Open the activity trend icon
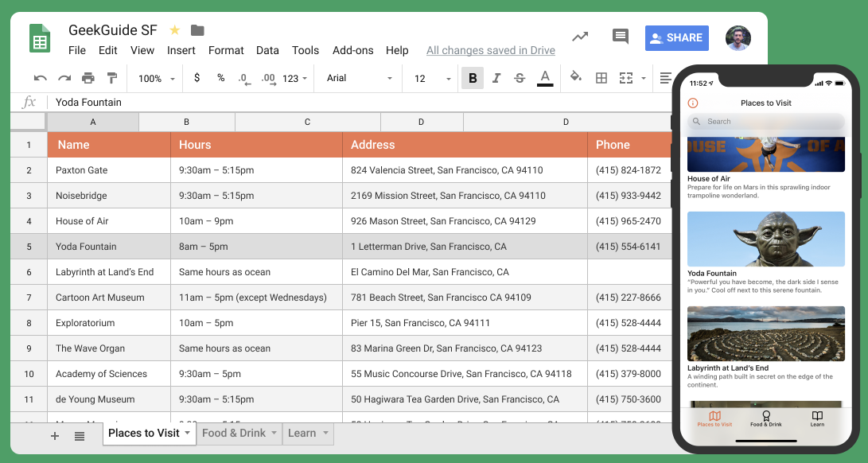The image size is (868, 463). point(580,37)
